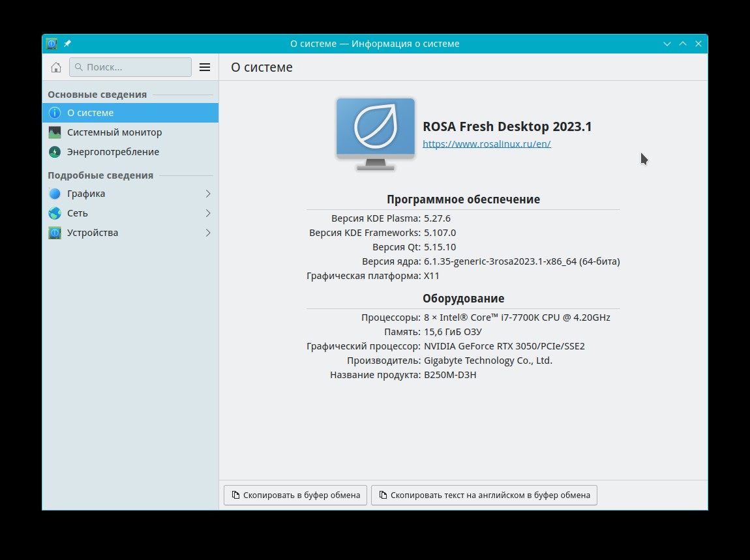The image size is (750, 560).
Task: Open the Сеть category
Action: (130, 213)
